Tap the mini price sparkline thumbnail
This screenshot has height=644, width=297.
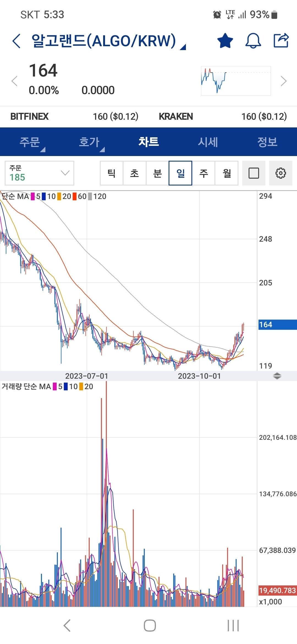[x=236, y=81]
